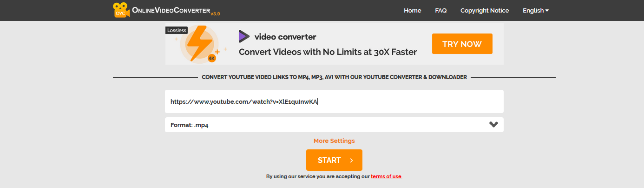Click the chevron-down arrow on the format selector
This screenshot has height=188, width=644.
click(x=493, y=125)
